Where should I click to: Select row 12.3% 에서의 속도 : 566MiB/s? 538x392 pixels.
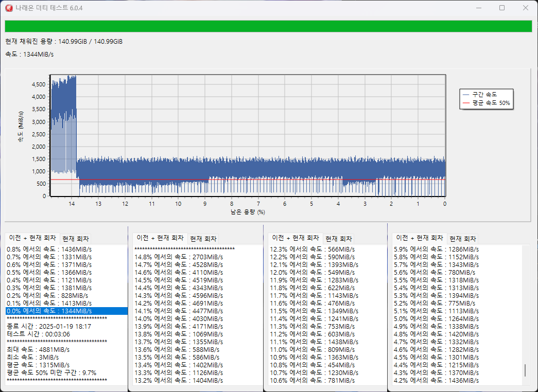[x=312, y=250]
